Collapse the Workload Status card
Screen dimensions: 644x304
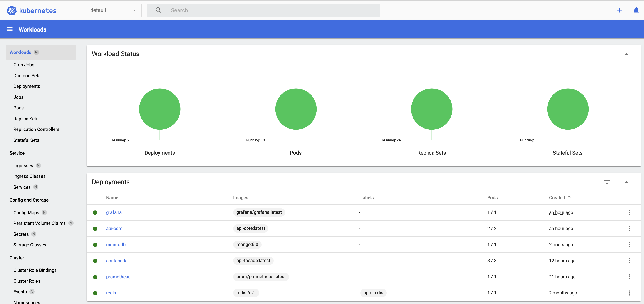626,54
